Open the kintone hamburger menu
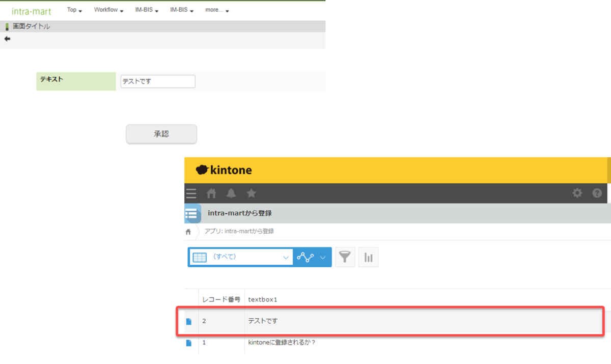The width and height of the screenshot is (611, 364). coord(191,193)
